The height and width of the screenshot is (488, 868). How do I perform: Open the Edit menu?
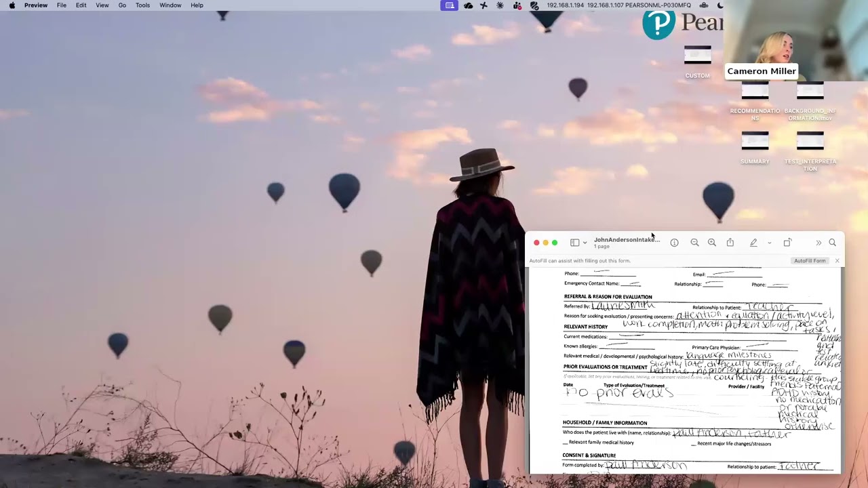(x=81, y=5)
